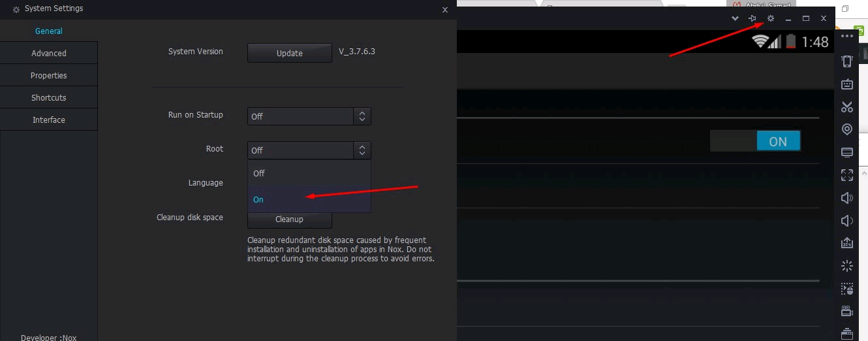Open keyboard control icon in Nox sidebar
Viewport: 868px width, 341px height.
847,84
